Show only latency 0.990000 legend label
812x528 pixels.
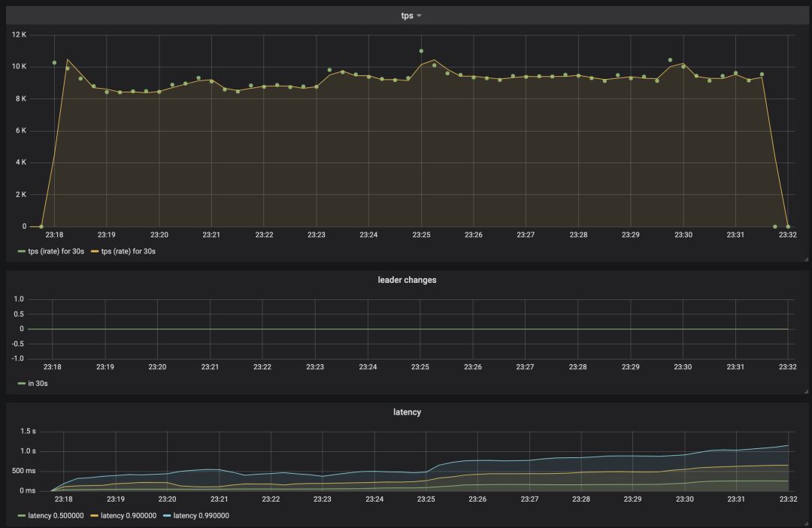pos(201,516)
